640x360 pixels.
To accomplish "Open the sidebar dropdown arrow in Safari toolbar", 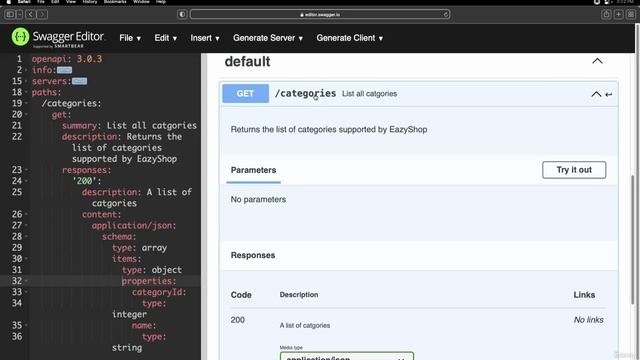I will (19, 14).
